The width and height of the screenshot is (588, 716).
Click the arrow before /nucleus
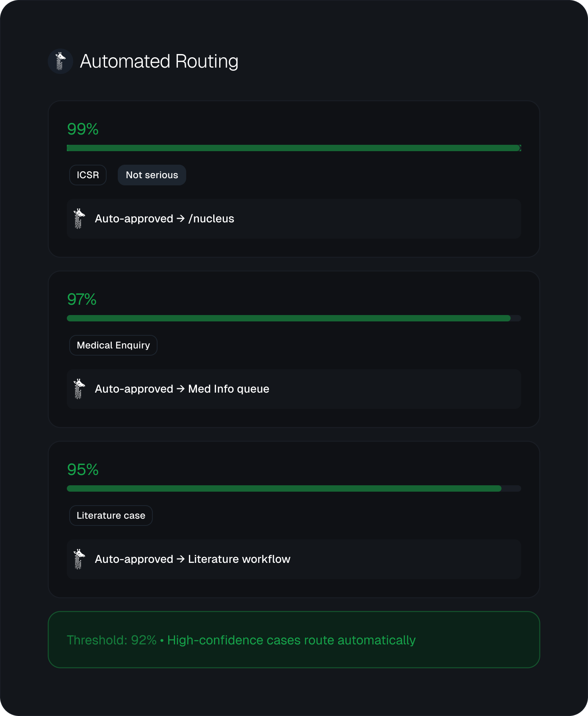point(181,218)
